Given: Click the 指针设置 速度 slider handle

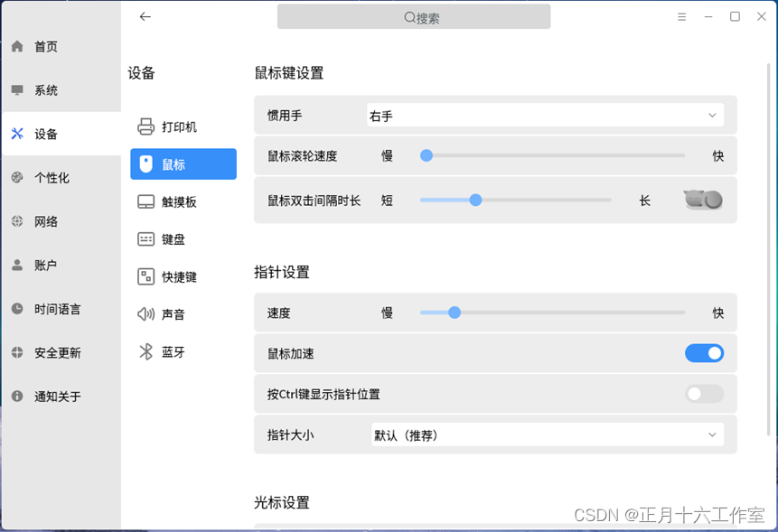Looking at the screenshot, I should (454, 312).
